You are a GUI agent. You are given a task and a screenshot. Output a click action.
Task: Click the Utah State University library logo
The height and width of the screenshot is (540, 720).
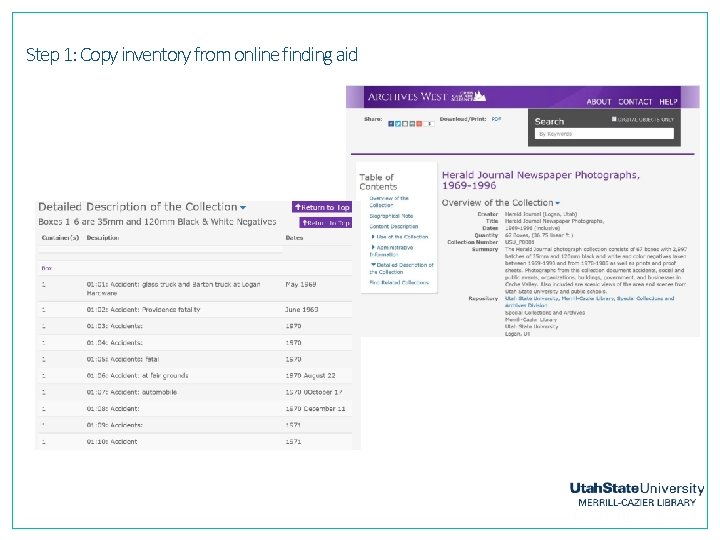637,495
